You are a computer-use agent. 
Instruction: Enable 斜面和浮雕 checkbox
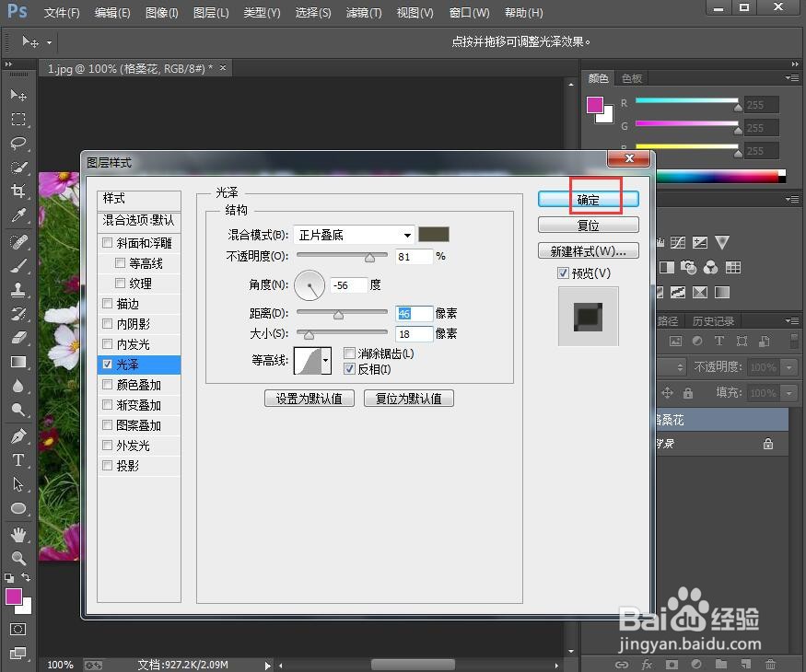(108, 242)
